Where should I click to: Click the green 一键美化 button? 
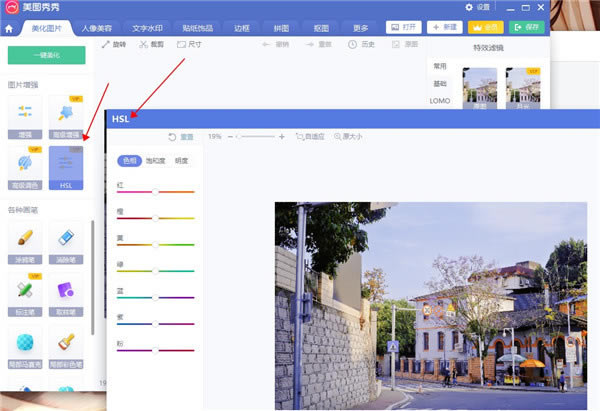click(47, 55)
